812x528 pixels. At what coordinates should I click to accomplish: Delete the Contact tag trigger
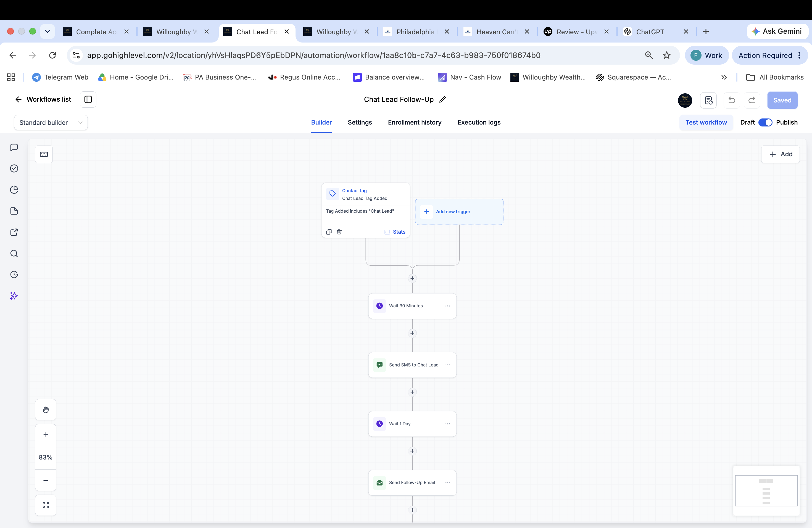pyautogui.click(x=339, y=232)
